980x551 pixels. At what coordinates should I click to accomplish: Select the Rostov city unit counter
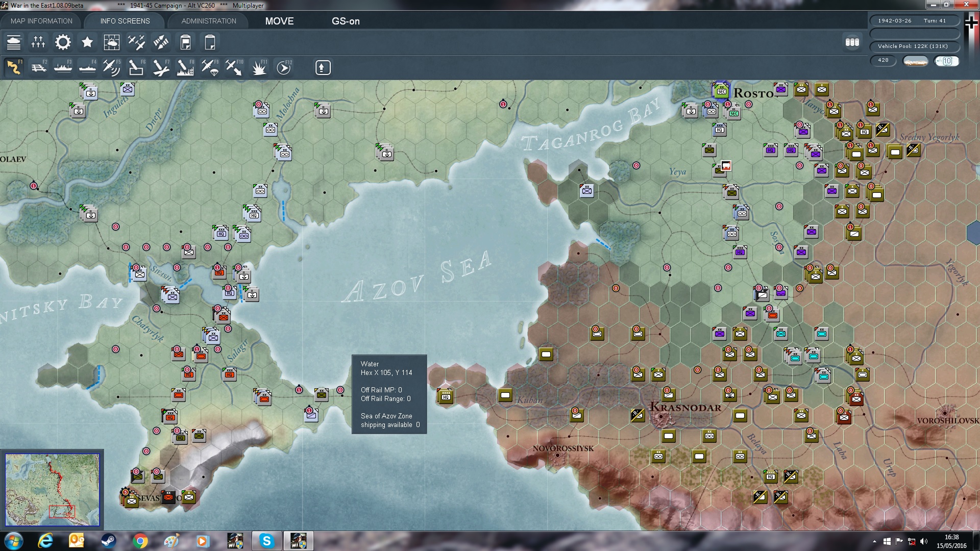721,91
